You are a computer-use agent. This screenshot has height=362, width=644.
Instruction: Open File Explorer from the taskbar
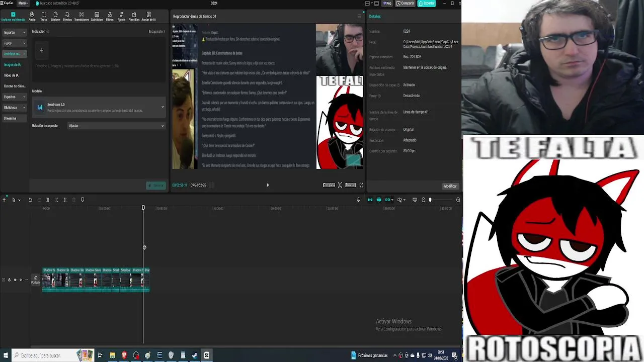coord(112,355)
